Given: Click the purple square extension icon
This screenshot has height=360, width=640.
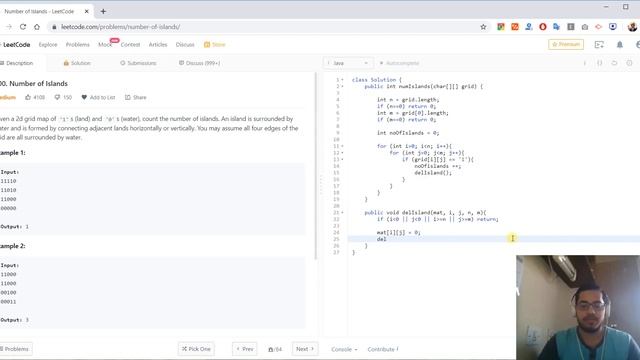Looking at the screenshot, I should (x=612, y=27).
